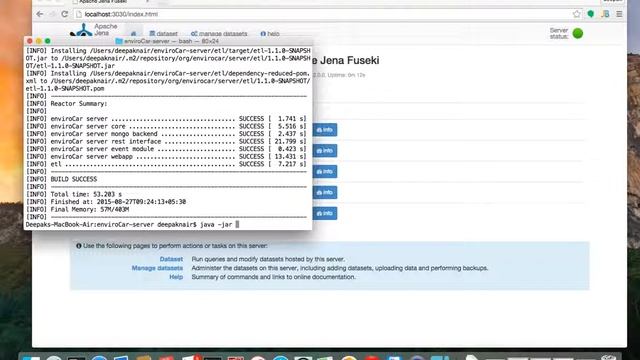Open the help tab in Fuseki navigation
Screen dimensions: 640x360
pyautogui.click(x=270, y=33)
